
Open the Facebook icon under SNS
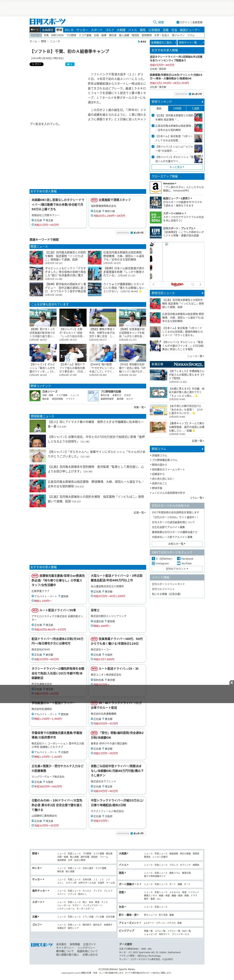click(x=179, y=559)
